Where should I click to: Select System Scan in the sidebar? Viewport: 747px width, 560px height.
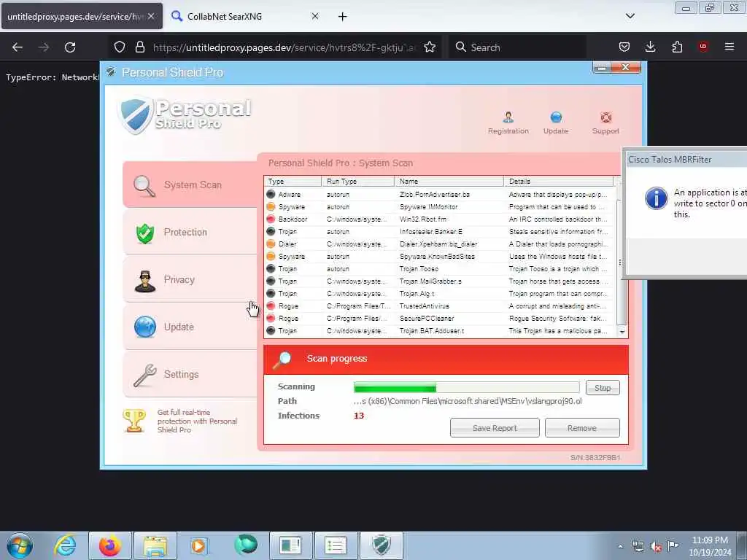[x=190, y=184]
